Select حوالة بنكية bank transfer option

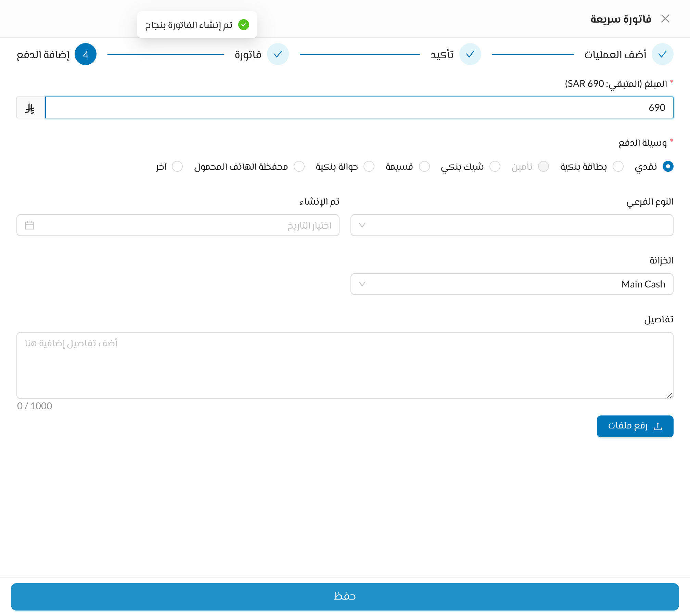(369, 166)
